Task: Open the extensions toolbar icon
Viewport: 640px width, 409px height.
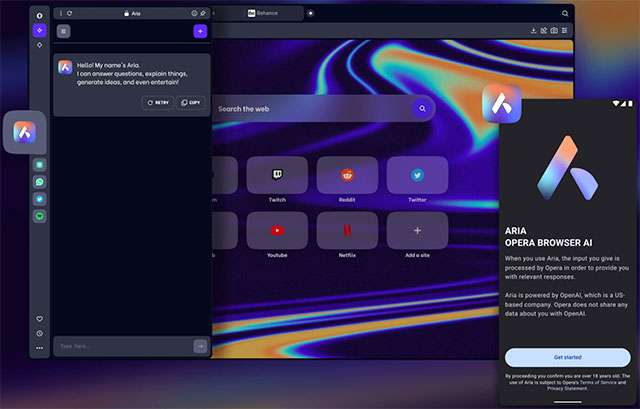Action: click(544, 31)
